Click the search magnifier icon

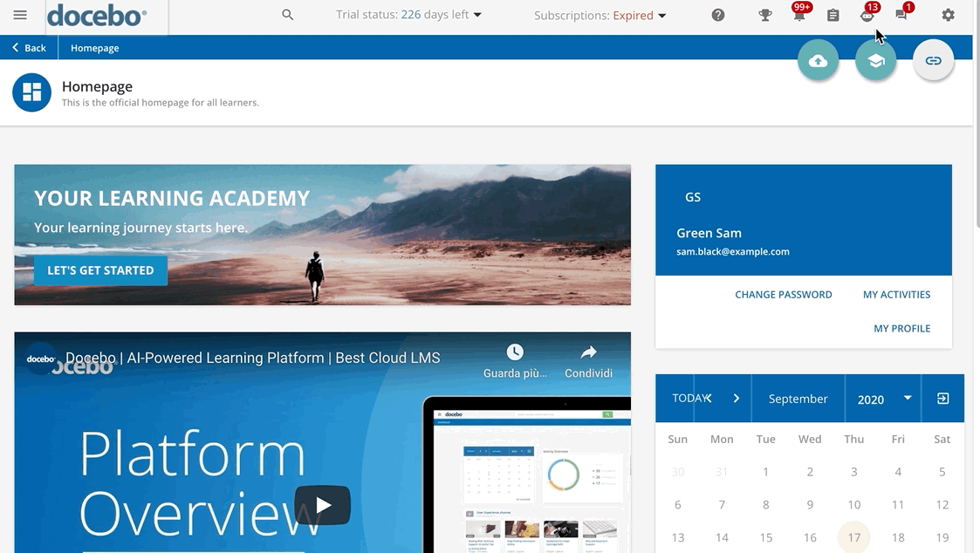point(288,15)
